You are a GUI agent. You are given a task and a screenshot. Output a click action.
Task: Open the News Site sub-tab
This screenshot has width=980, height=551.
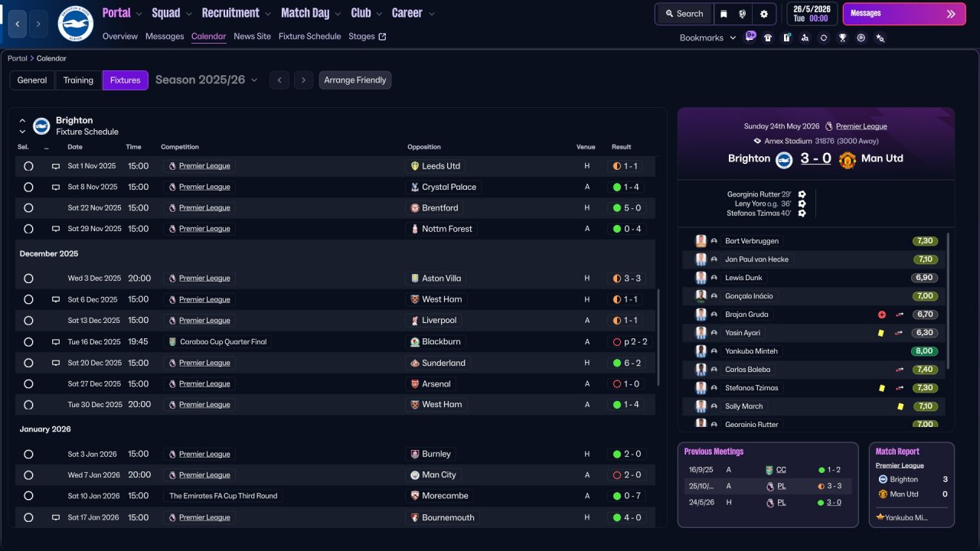[x=252, y=36]
